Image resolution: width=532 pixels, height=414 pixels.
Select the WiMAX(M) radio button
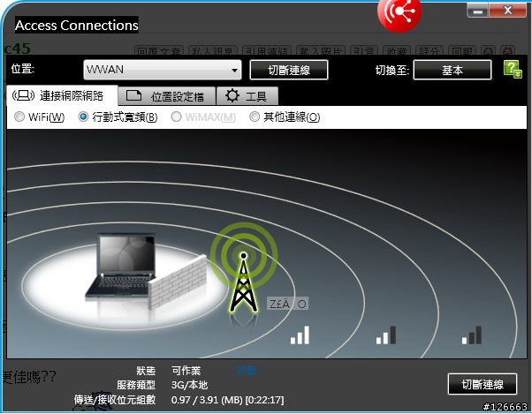(176, 117)
